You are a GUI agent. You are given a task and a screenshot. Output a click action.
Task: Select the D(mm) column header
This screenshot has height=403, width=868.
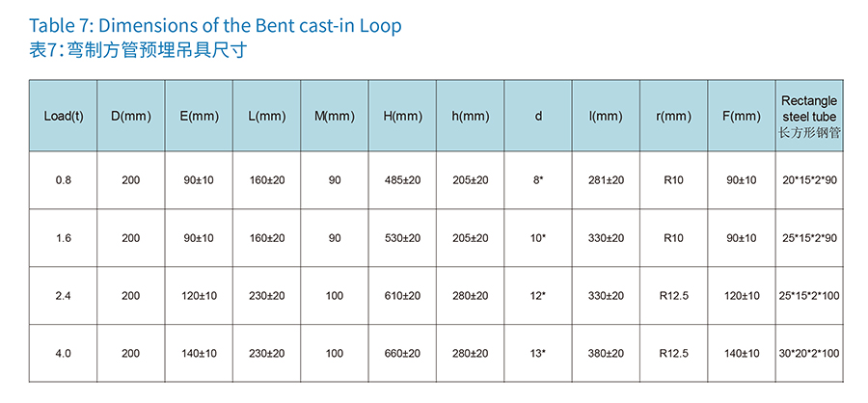[x=131, y=117]
